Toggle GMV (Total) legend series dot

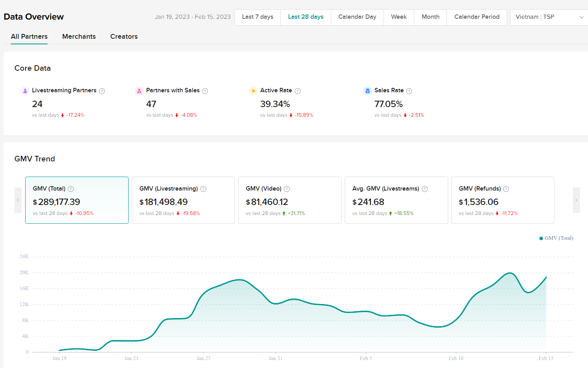coord(541,238)
